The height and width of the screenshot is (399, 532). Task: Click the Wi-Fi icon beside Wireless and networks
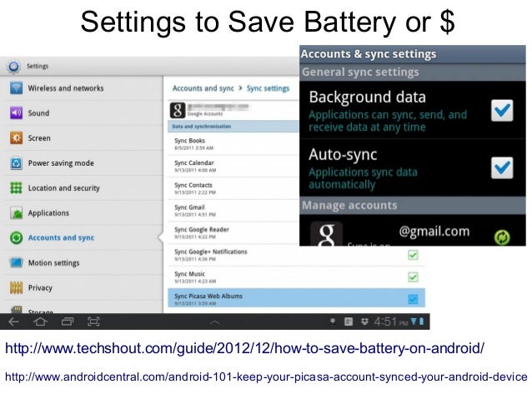click(16, 88)
